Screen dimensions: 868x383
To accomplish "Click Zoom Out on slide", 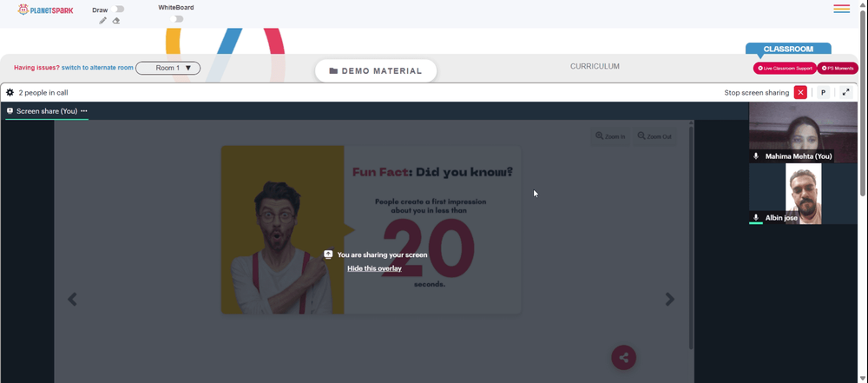I will 654,136.
